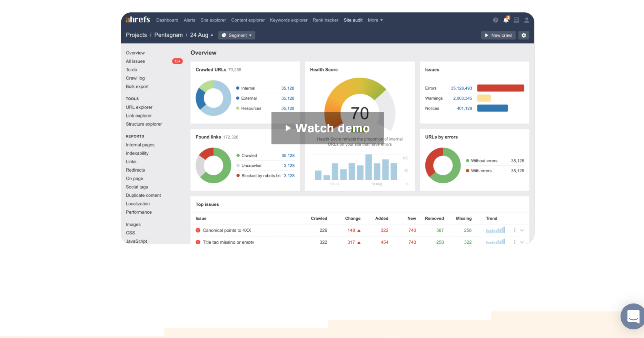Image resolution: width=644 pixels, height=338 pixels.
Task: Click Pentagram in the breadcrumb
Action: 168,35
